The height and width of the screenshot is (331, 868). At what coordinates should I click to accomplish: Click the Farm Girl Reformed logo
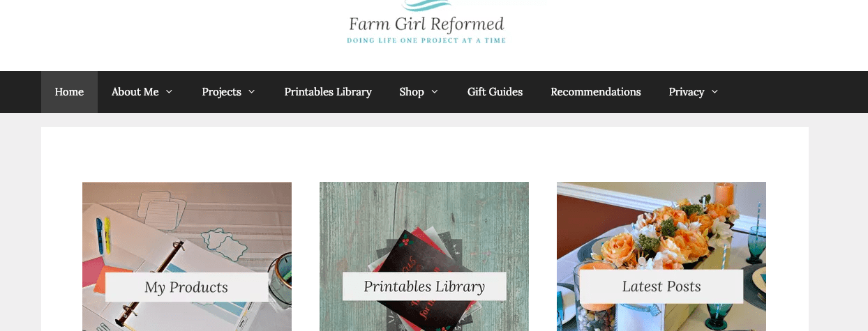426,22
